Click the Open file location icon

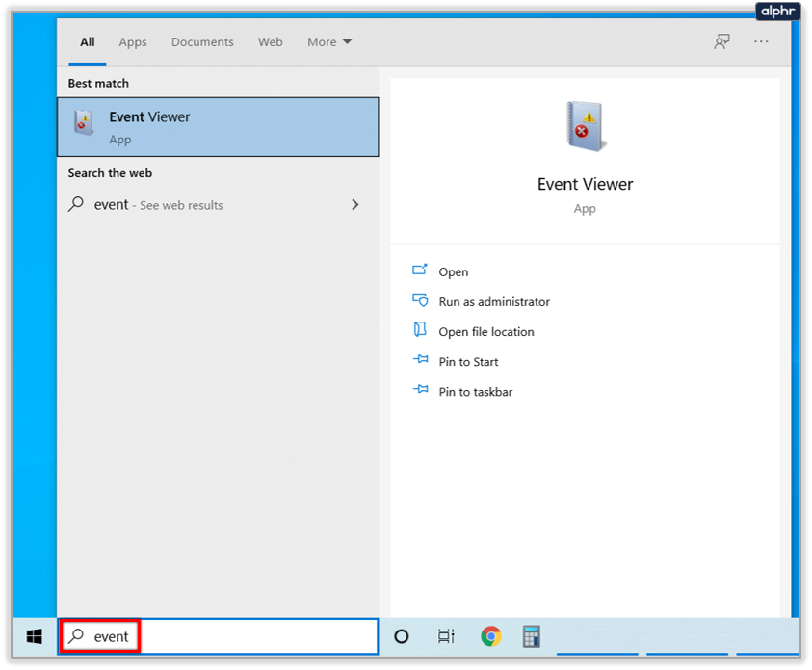(420, 329)
